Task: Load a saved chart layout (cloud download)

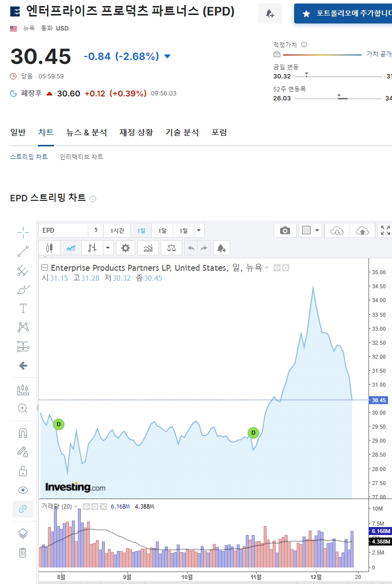Action: 337,230
